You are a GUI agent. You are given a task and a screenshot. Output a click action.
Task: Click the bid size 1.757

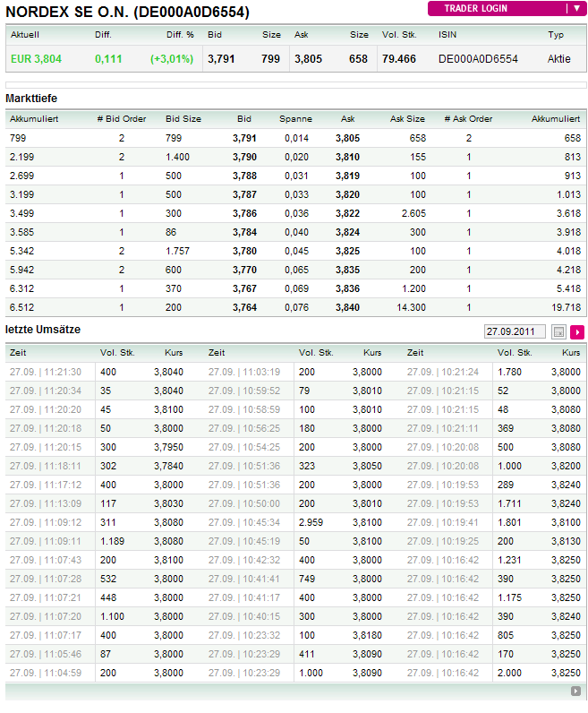click(177, 251)
